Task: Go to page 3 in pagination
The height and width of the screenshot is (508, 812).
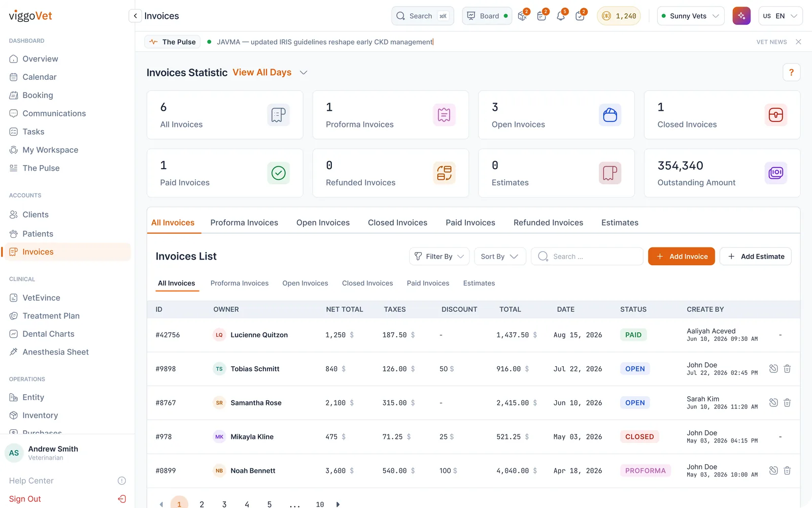Action: pyautogui.click(x=224, y=504)
